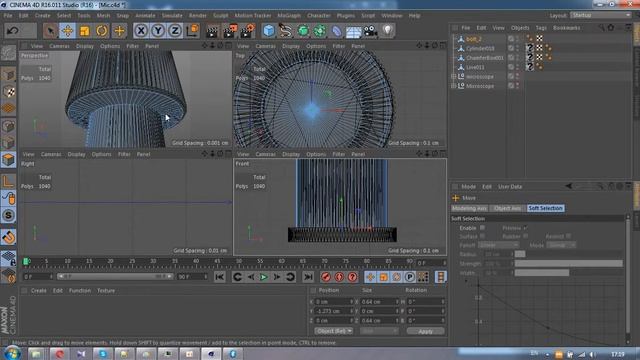Check the Soft Selection Enable checkbox
Screen dimensions: 640x360
482,228
